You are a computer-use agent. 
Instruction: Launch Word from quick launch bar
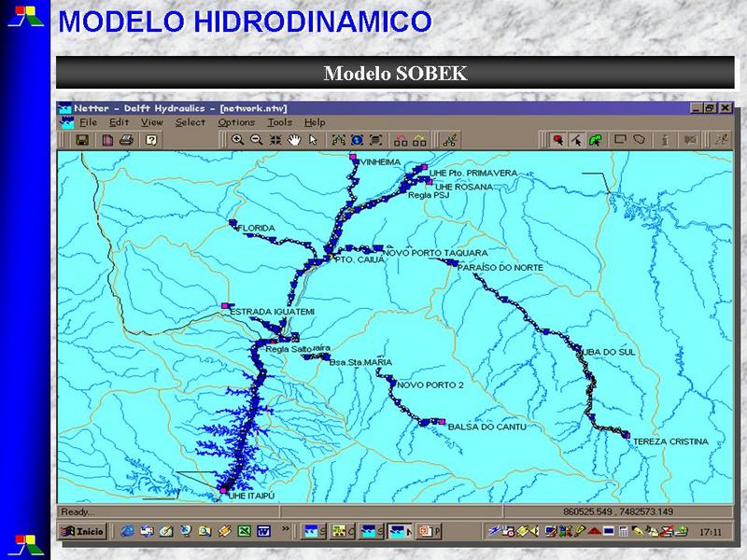click(x=263, y=531)
